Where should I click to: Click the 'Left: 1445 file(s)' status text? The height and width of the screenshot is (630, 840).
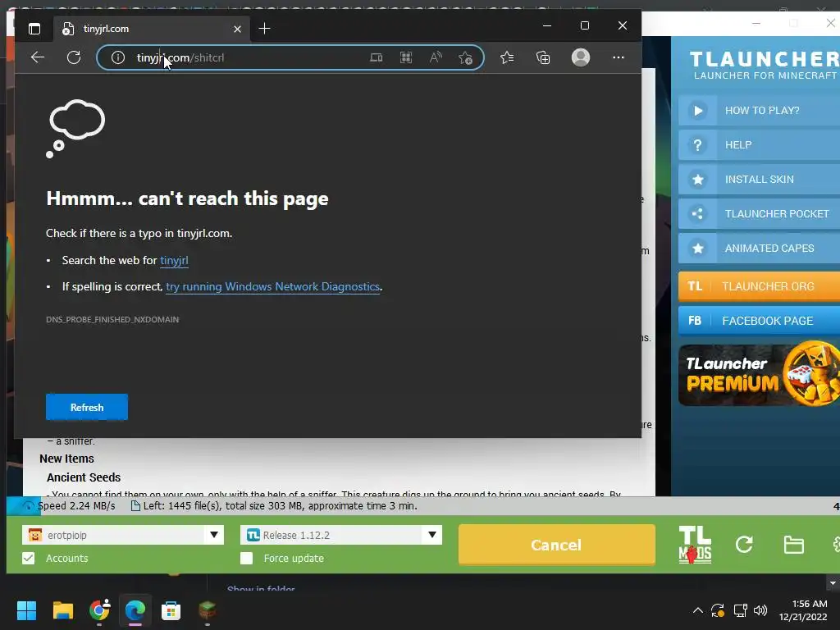pos(280,505)
